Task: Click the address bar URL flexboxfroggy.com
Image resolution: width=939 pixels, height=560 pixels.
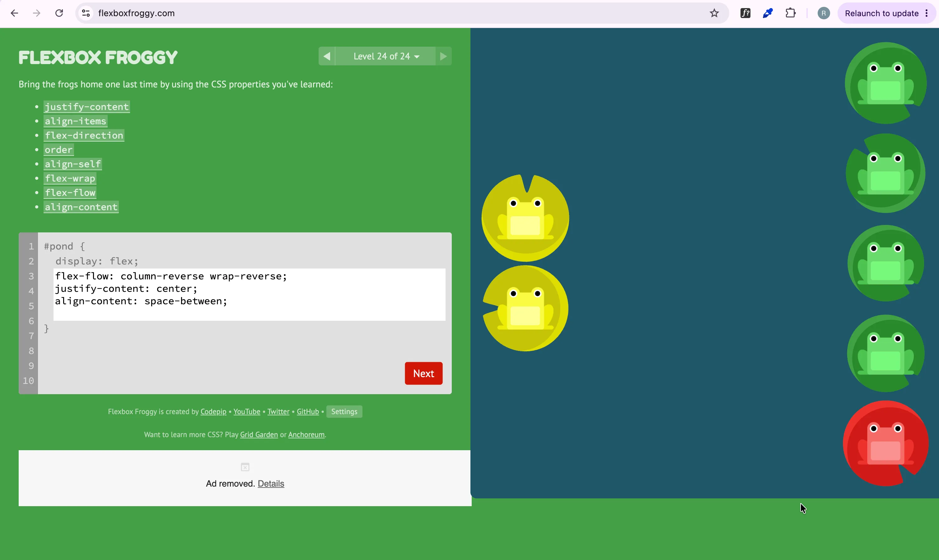Action: coord(136,13)
